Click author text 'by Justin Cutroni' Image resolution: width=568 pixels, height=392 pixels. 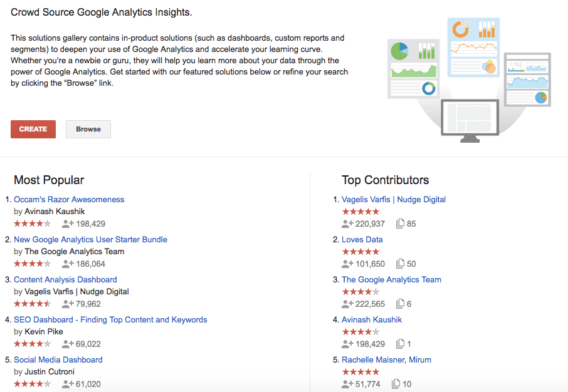[44, 372]
